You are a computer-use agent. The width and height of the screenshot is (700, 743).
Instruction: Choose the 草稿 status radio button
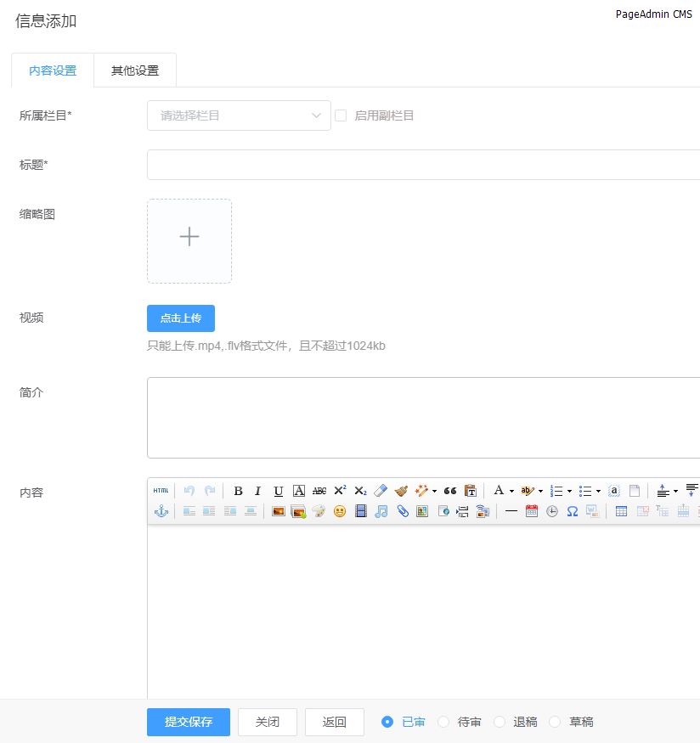(555, 722)
